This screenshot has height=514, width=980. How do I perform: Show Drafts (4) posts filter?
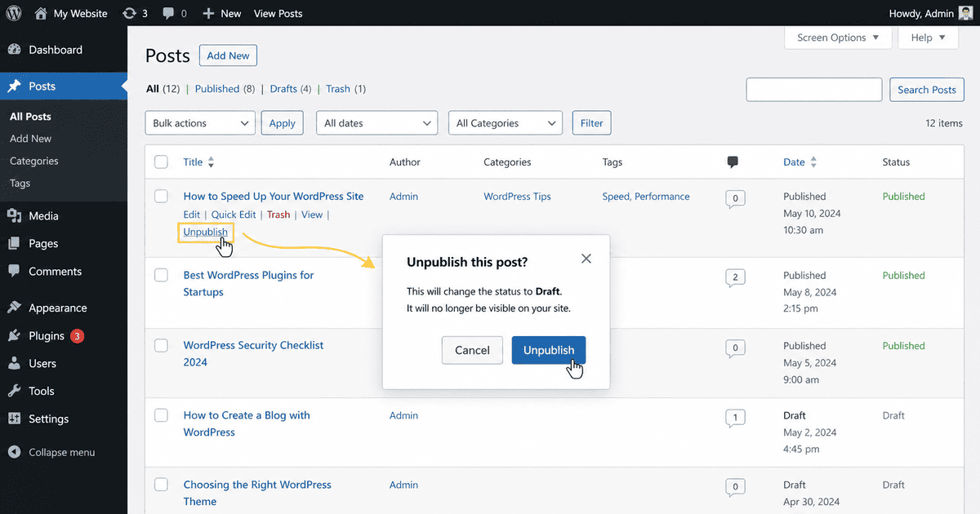290,89
